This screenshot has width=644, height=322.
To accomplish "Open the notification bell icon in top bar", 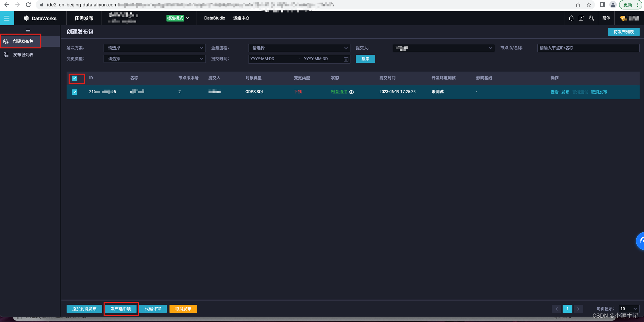I will pyautogui.click(x=571, y=18).
